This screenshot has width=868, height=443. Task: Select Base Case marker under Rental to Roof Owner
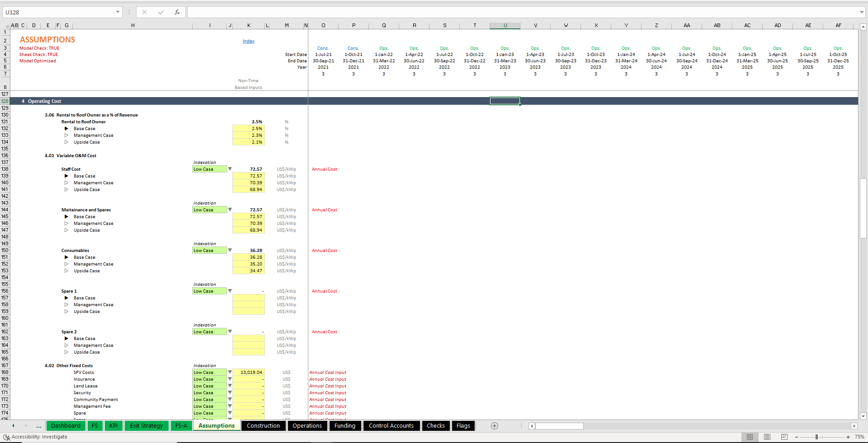tap(66, 129)
